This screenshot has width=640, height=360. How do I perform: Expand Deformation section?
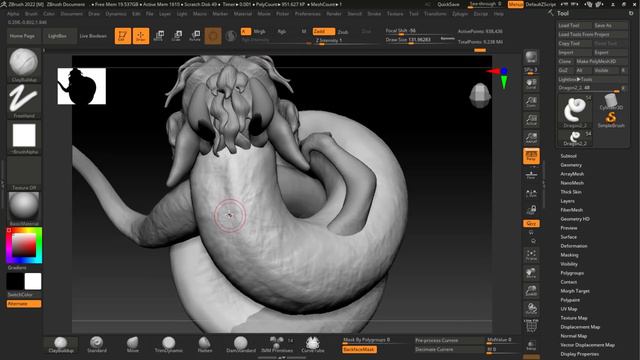click(574, 246)
